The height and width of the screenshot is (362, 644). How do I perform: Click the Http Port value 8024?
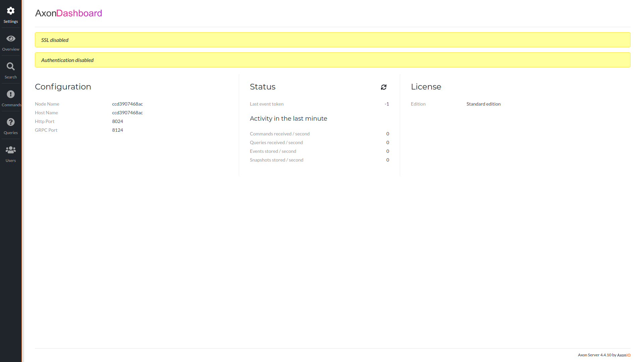(x=117, y=121)
